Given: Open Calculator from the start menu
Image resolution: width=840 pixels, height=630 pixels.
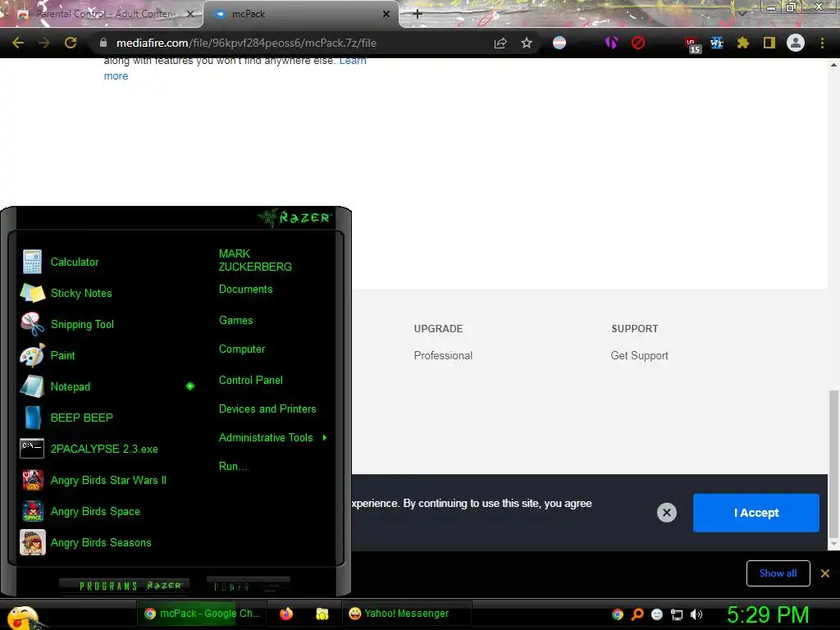Looking at the screenshot, I should [x=75, y=262].
